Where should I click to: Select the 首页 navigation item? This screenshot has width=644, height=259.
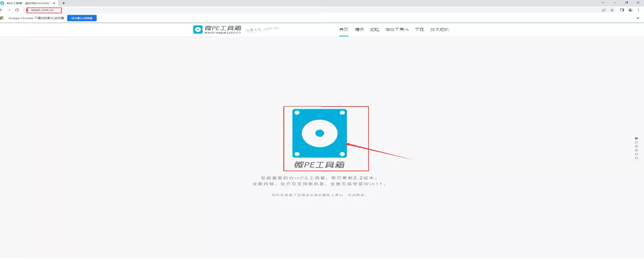coord(344,29)
